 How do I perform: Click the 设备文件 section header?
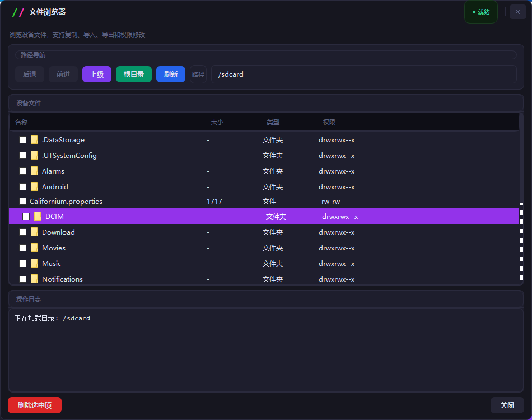(29, 103)
